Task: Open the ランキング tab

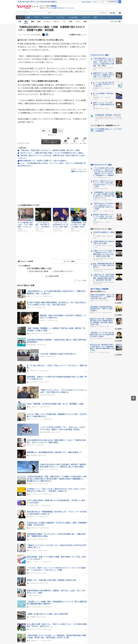Action: coord(86,17)
